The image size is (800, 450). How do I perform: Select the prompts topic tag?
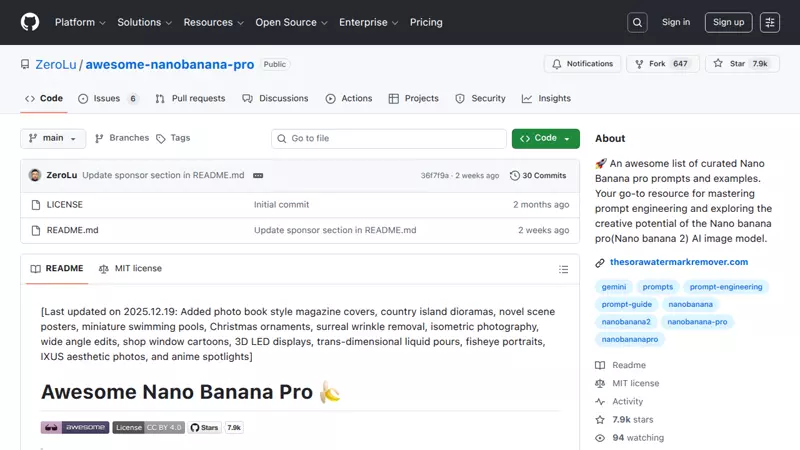tap(658, 287)
